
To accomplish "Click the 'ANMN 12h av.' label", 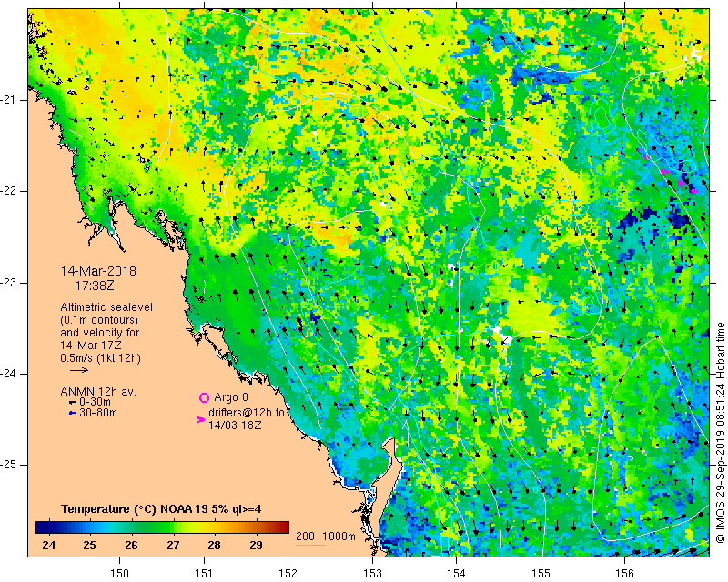I will [98, 392].
